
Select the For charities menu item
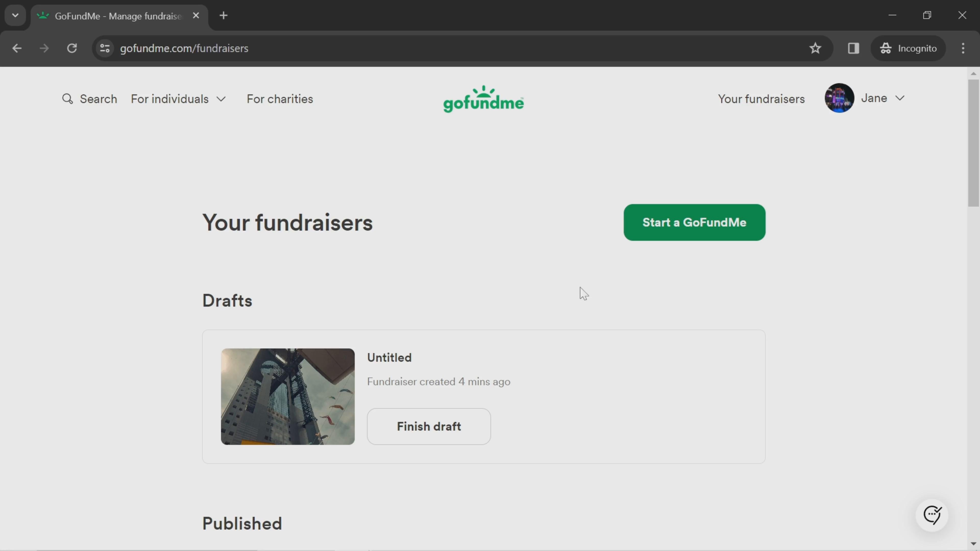(x=279, y=99)
